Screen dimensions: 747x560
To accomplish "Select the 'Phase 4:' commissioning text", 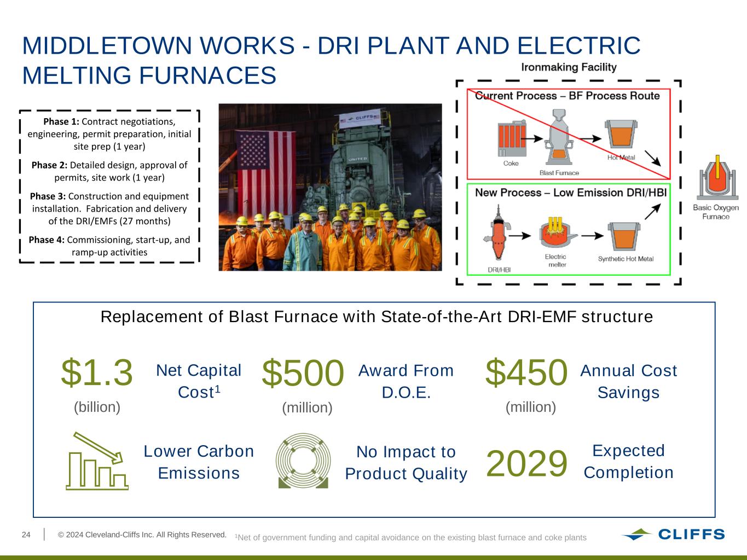I will pyautogui.click(x=109, y=246).
